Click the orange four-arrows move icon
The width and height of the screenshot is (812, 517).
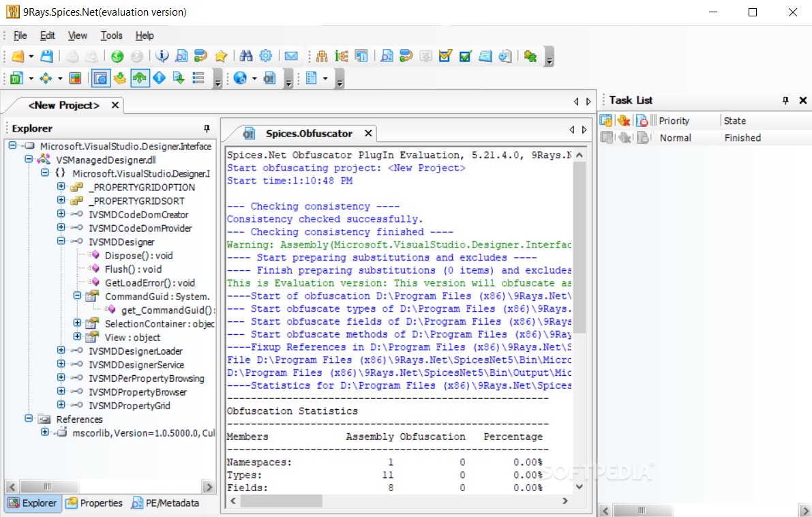[x=46, y=78]
